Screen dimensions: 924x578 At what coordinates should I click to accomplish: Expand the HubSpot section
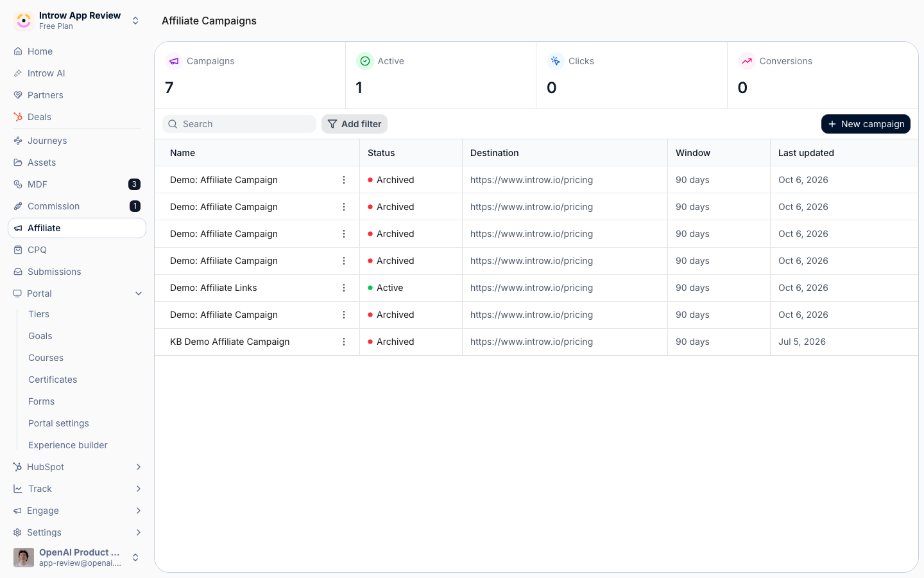[x=139, y=467]
